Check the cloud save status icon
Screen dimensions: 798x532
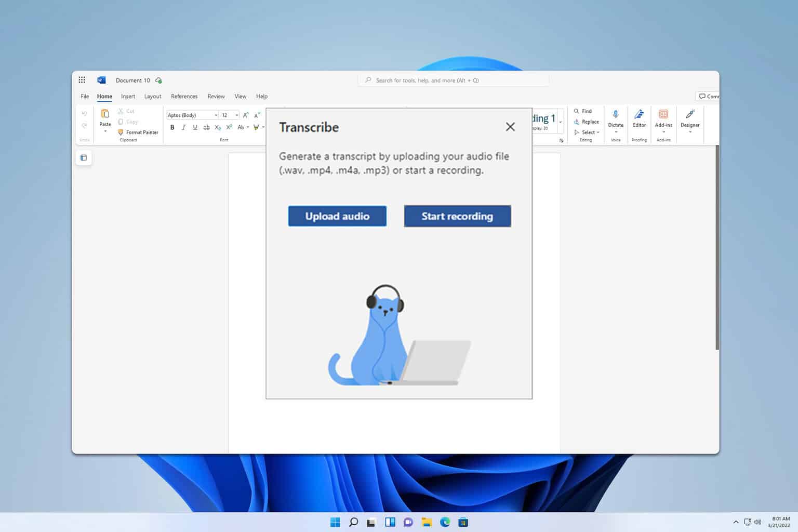point(158,81)
